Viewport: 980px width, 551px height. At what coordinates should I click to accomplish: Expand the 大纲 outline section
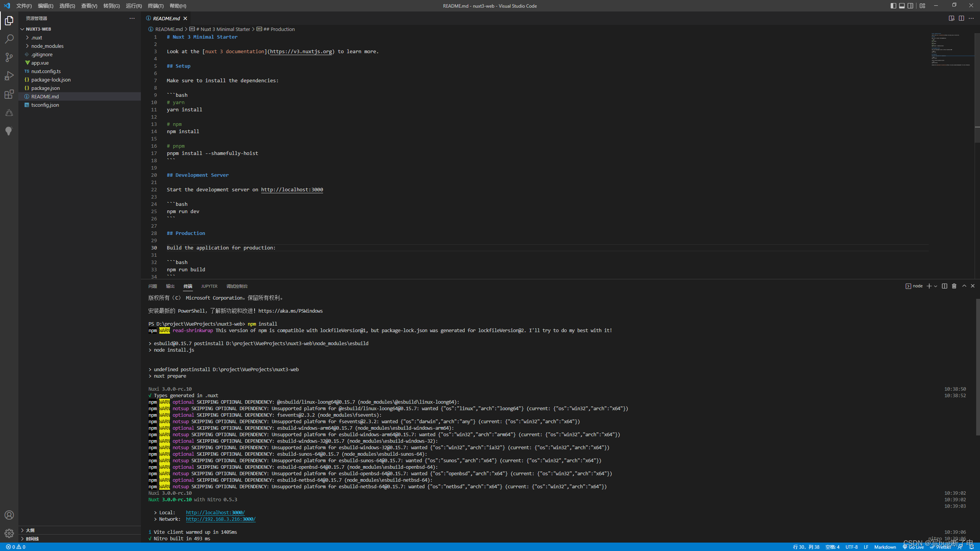pyautogui.click(x=80, y=530)
